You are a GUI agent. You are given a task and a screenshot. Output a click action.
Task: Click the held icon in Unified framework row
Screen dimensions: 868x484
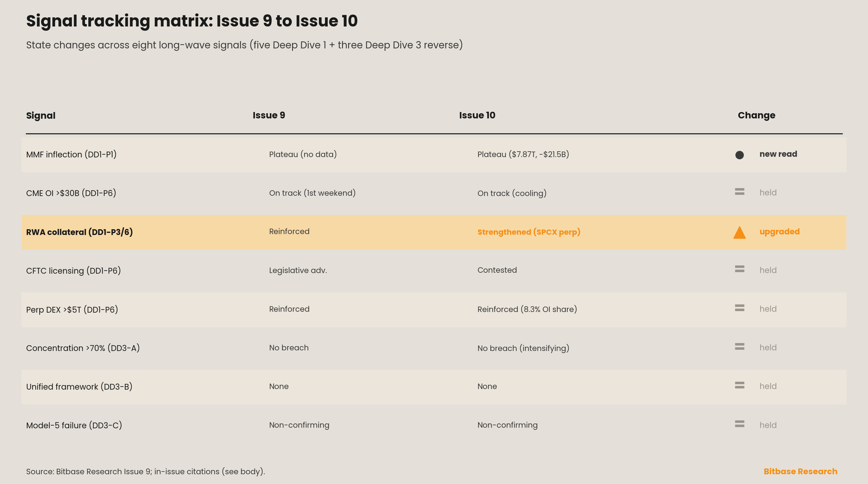tap(739, 385)
